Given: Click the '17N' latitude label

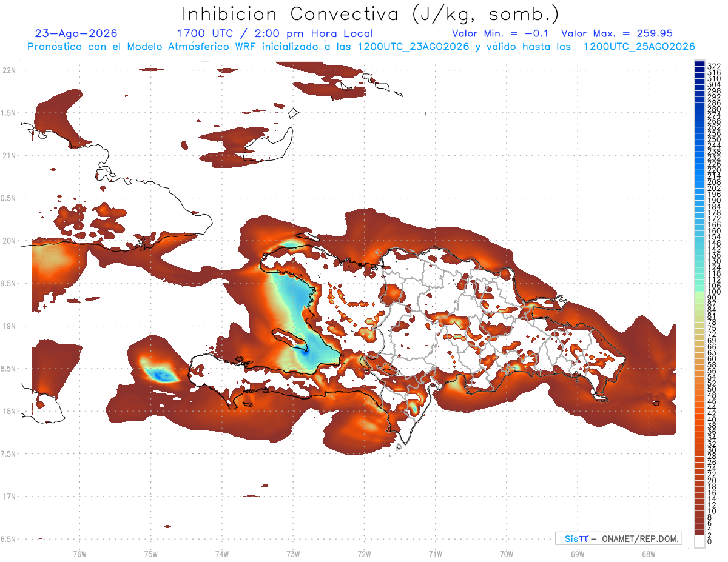Looking at the screenshot, I should (x=8, y=497).
